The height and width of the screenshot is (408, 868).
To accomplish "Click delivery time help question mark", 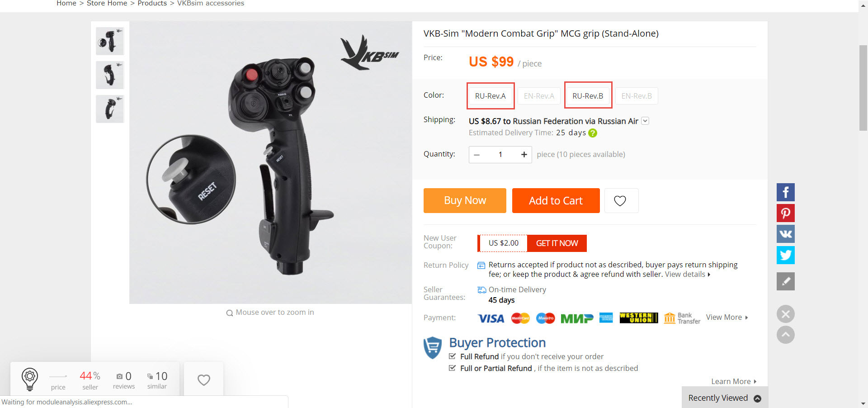I will pos(593,133).
